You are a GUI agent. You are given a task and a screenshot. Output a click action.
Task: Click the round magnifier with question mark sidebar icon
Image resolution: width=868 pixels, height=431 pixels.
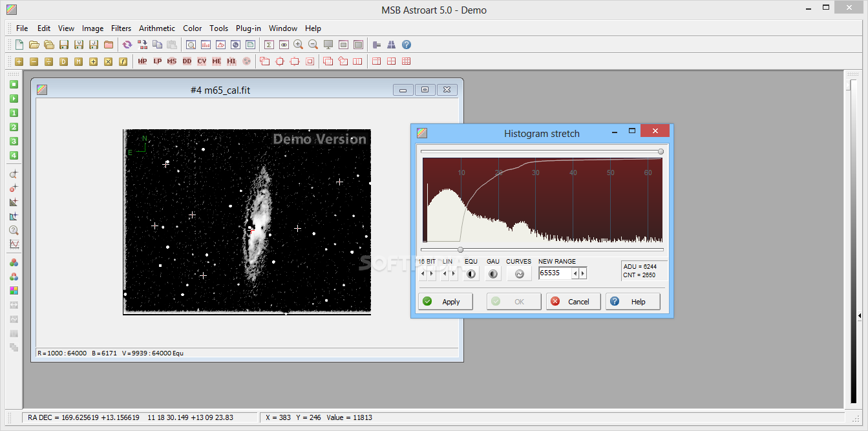14,230
